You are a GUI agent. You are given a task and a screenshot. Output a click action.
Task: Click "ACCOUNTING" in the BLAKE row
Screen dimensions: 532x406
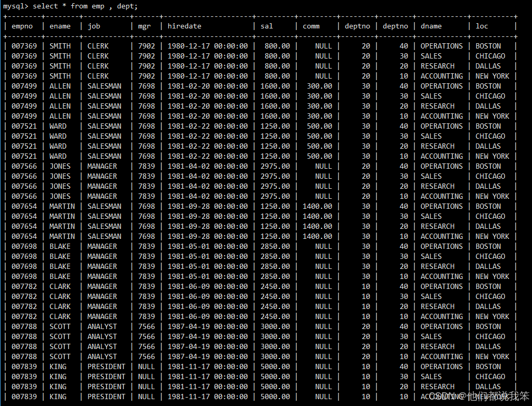442,276
